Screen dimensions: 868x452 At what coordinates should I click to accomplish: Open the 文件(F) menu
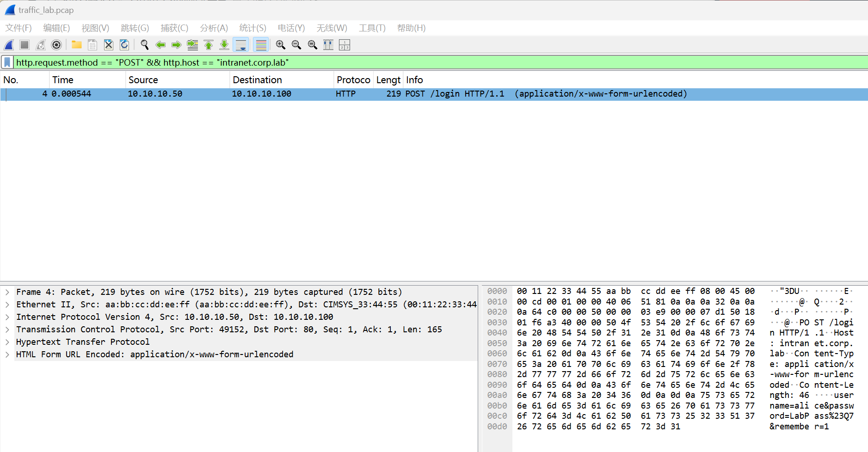click(18, 28)
